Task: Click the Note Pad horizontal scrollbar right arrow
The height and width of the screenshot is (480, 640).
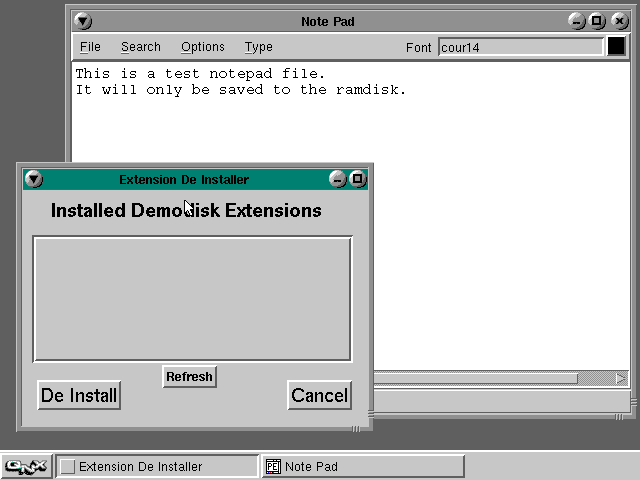Action: click(620, 379)
